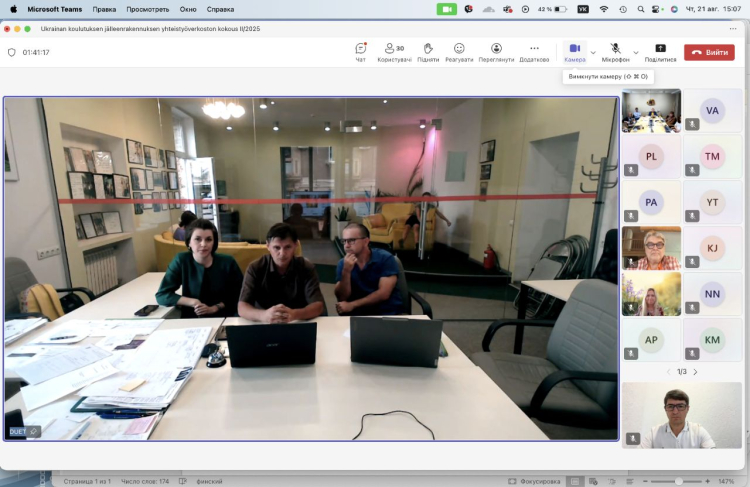The width and height of the screenshot is (750, 487).
Task: Leave the meeting with Вийти button
Action: [709, 52]
